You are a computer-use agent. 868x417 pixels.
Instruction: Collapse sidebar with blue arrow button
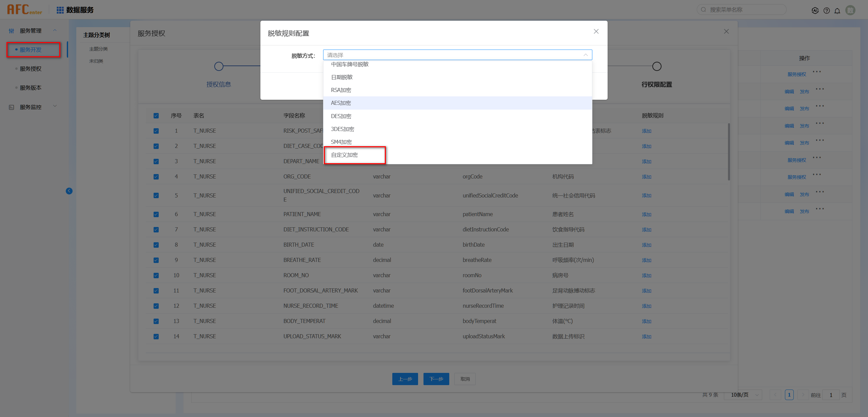69,191
